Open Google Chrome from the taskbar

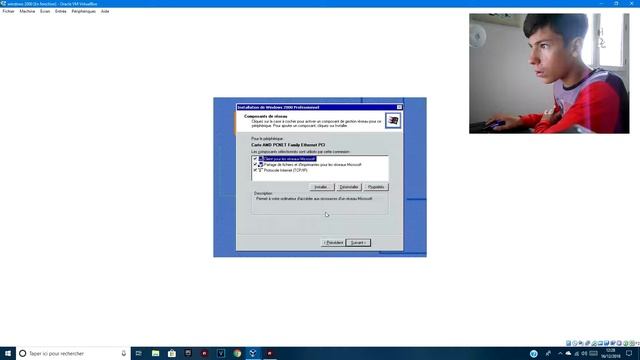coord(237,353)
